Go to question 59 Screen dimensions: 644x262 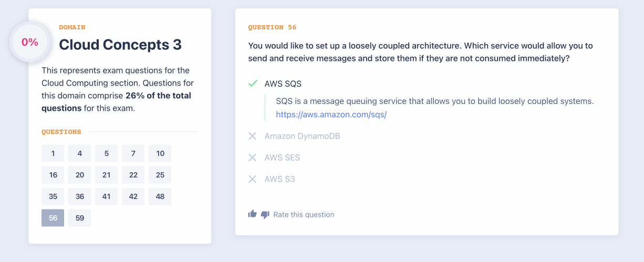point(80,218)
